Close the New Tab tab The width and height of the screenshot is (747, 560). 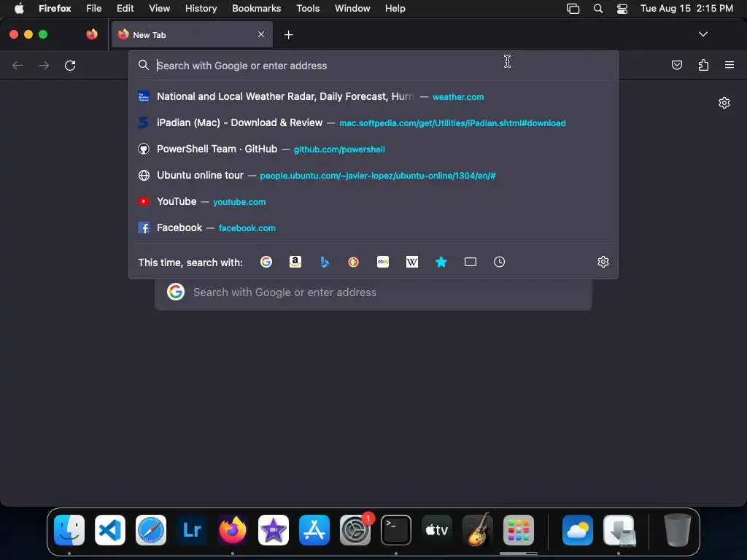point(261,34)
